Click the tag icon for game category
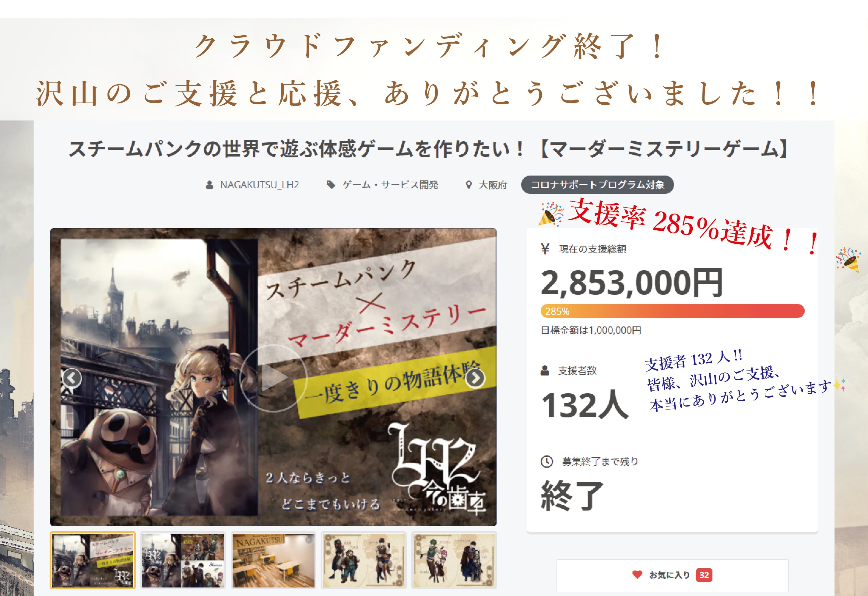Image resolution: width=868 pixels, height=596 pixels. tap(331, 185)
